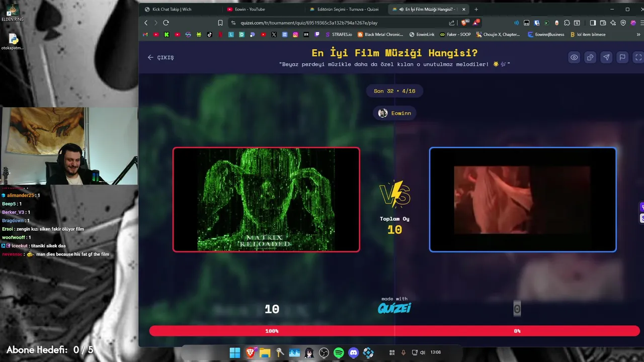This screenshot has height=362, width=644.
Task: Click the ÇIKIŞ exit button
Action: 160,57
